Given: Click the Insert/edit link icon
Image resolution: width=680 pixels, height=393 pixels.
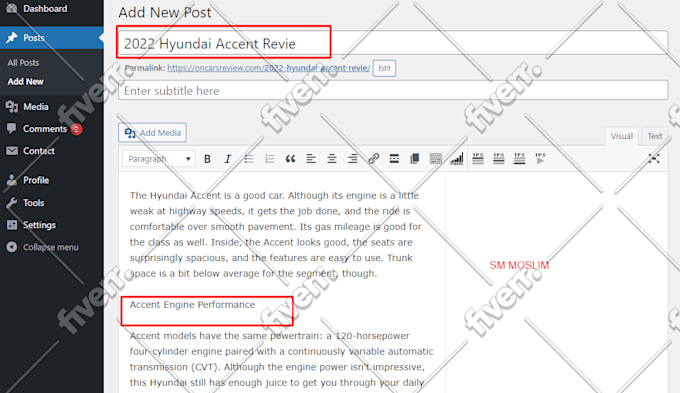Looking at the screenshot, I should 373,159.
